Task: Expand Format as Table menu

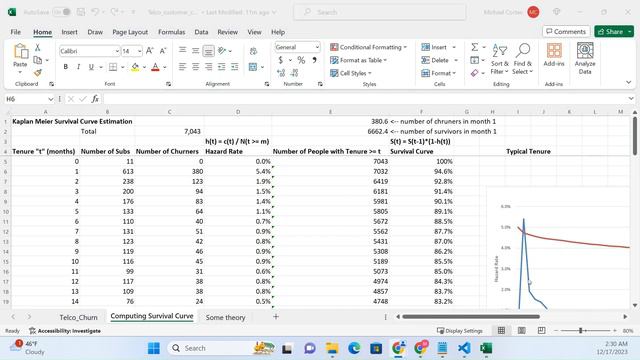Action: coord(358,60)
